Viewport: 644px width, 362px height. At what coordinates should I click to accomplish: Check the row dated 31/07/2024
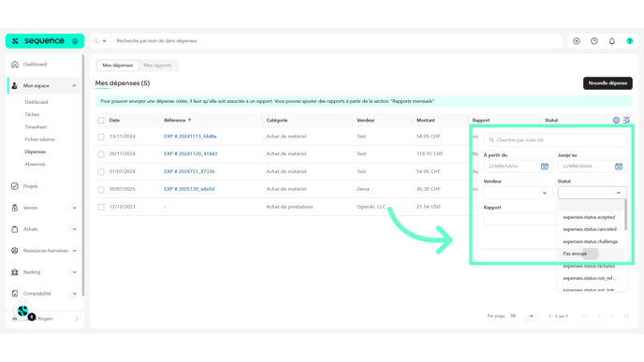[101, 172]
